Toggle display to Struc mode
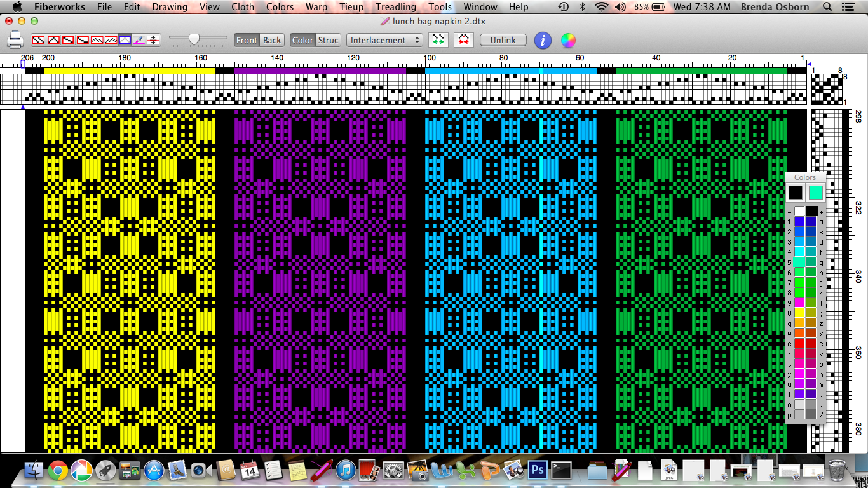The image size is (868, 488). (x=329, y=40)
